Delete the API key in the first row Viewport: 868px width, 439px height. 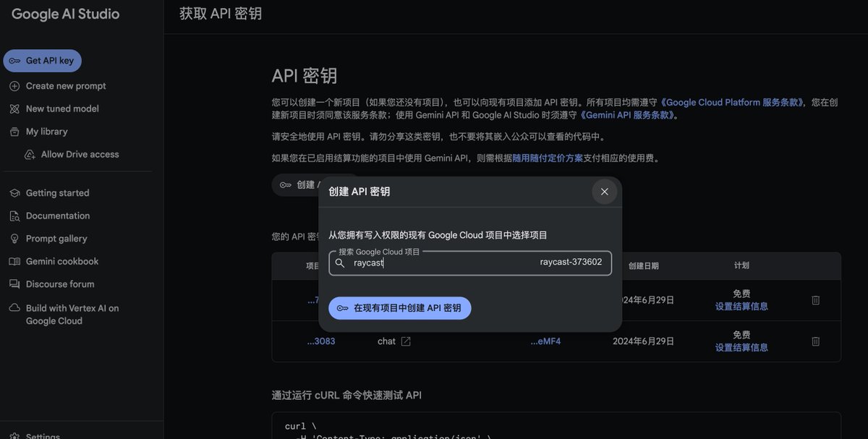816,300
